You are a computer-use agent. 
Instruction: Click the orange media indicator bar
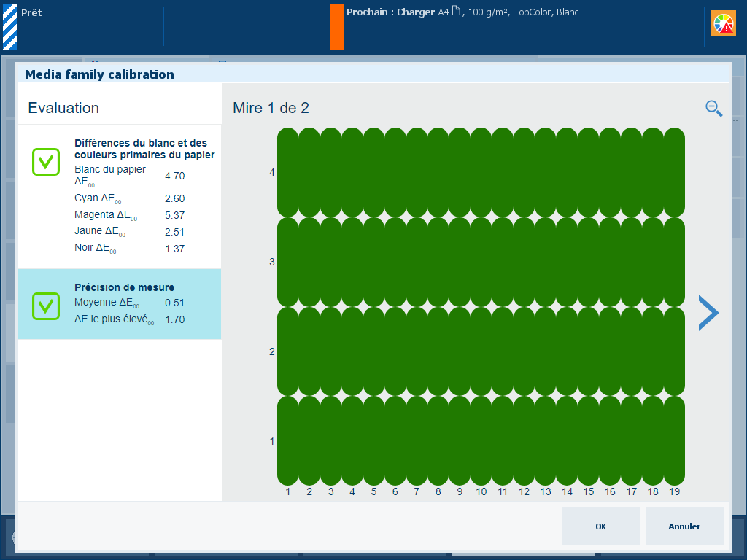(x=336, y=27)
